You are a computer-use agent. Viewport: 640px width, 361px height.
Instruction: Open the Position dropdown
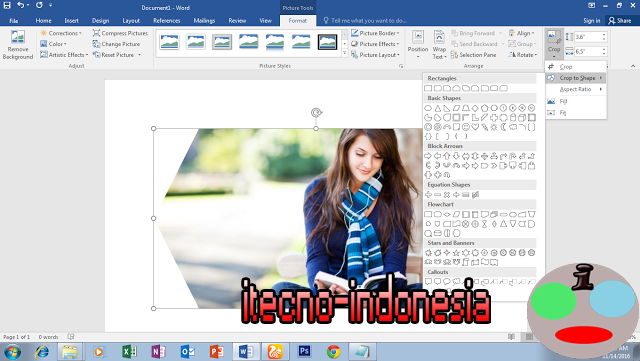click(x=418, y=45)
